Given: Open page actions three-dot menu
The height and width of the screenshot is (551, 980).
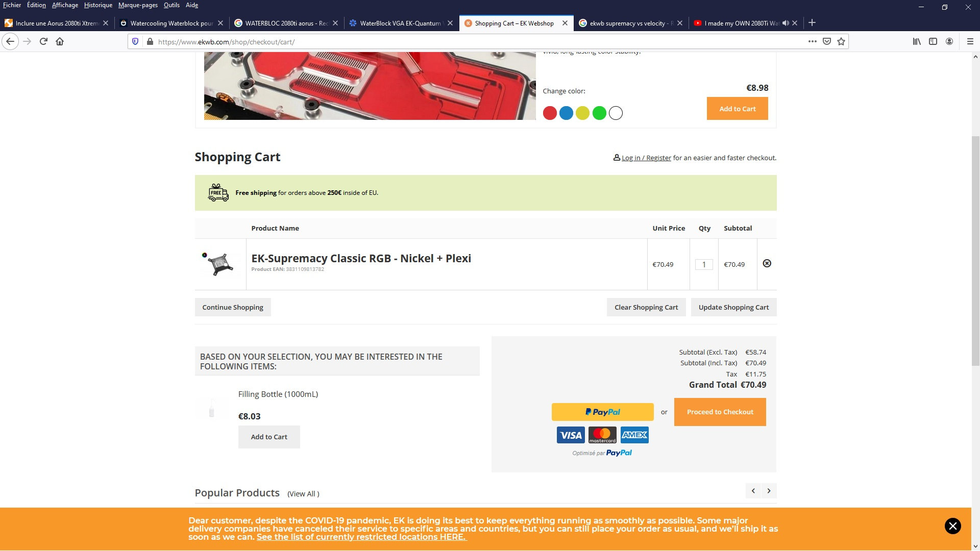Looking at the screenshot, I should 813,41.
